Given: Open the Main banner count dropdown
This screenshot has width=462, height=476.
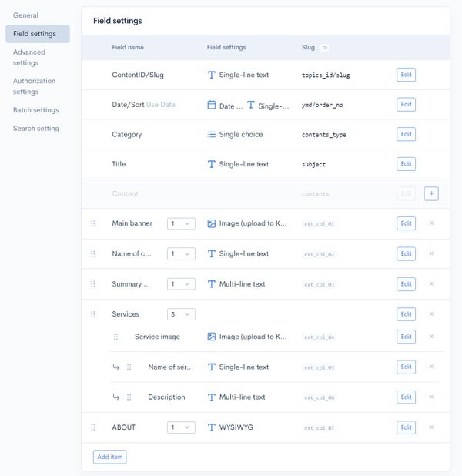Looking at the screenshot, I should [x=181, y=223].
